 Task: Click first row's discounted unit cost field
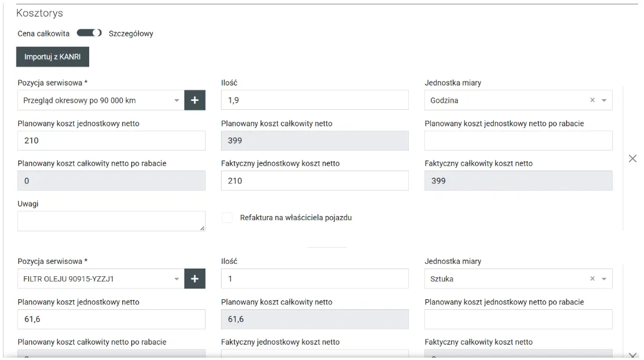pos(518,140)
